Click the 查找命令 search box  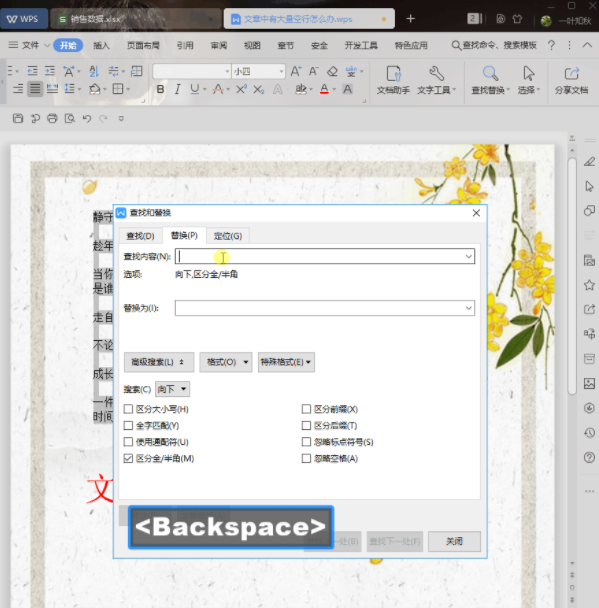[494, 45]
